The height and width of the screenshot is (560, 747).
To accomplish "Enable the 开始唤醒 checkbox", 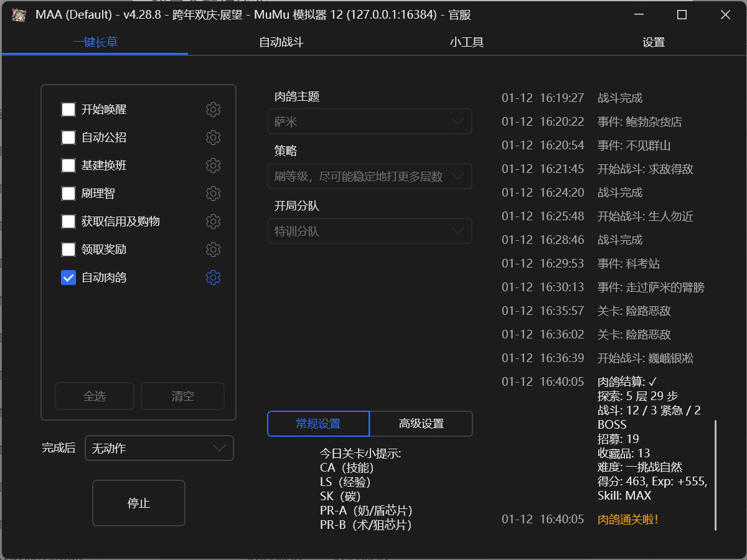I will [68, 110].
